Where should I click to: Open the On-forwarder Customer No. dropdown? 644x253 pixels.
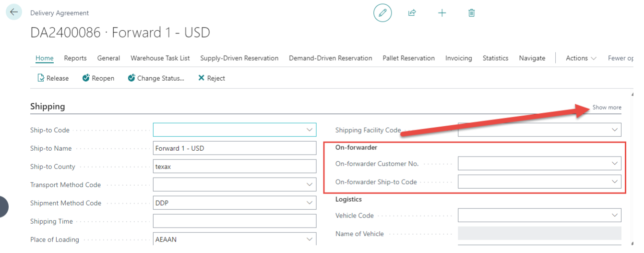(614, 164)
